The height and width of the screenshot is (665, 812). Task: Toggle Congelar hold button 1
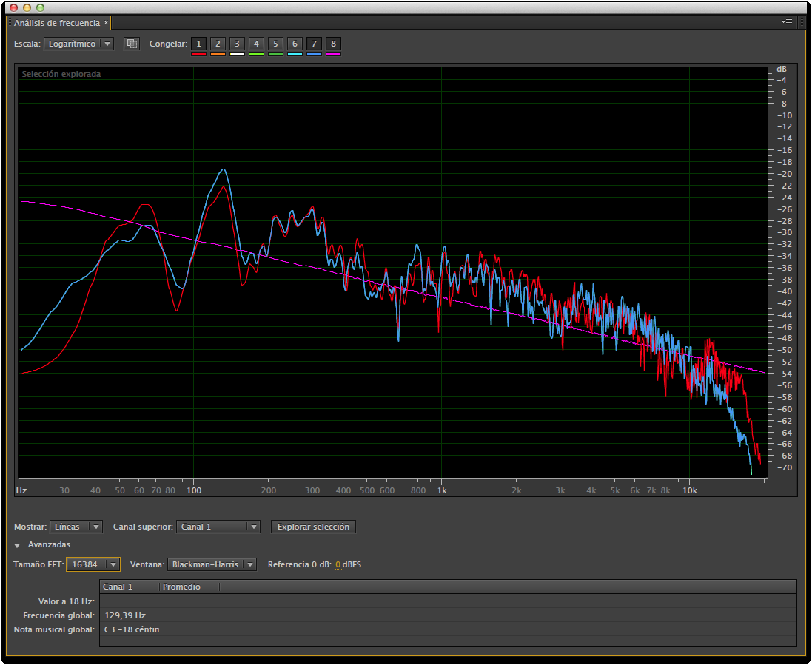(198, 44)
